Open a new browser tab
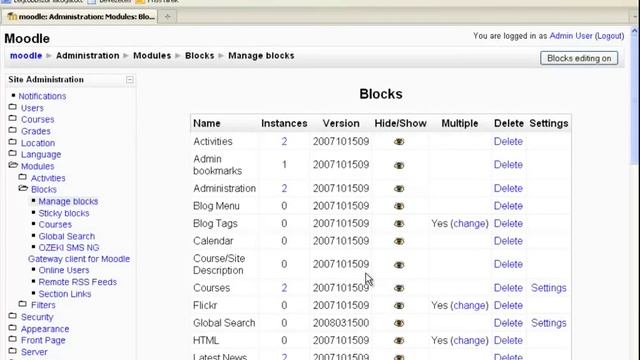Viewport: 640px width, 360px height. (167, 17)
